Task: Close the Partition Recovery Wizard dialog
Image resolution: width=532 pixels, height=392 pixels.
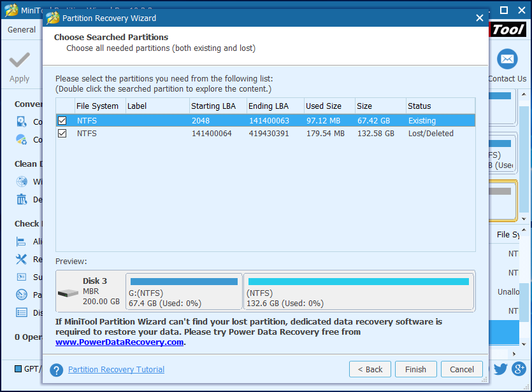Action: [479, 18]
